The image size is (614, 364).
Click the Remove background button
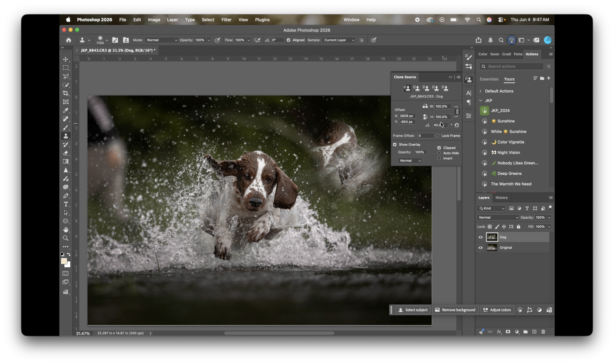point(455,310)
